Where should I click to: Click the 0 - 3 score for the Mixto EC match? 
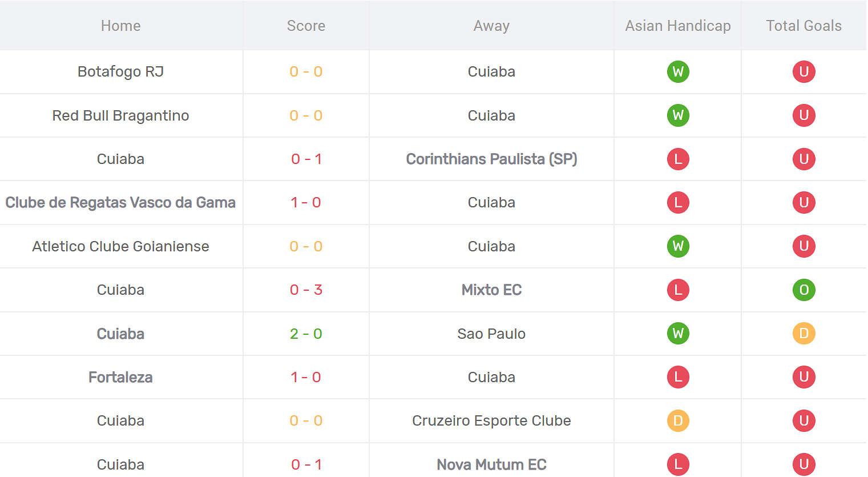point(306,290)
